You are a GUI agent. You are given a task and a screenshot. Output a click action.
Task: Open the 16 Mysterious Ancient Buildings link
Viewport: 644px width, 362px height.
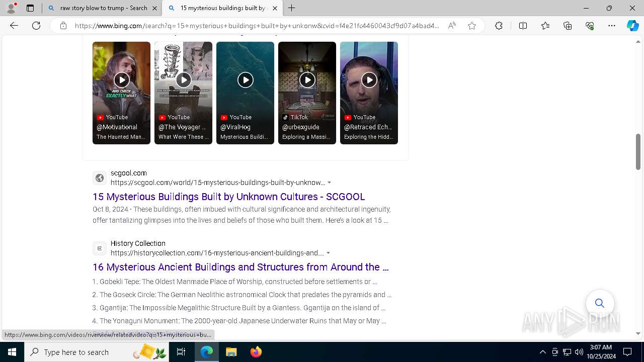[x=240, y=267]
